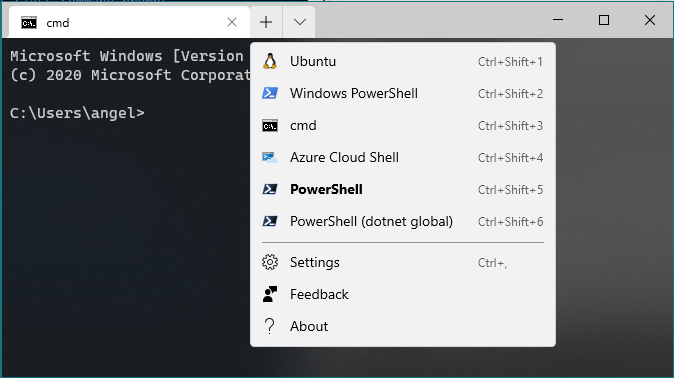
Task: Click the Settings gear icon
Action: tap(270, 262)
